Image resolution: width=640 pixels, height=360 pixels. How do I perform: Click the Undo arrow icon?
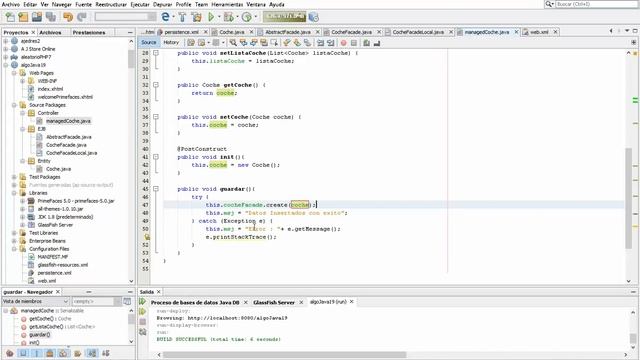(68, 17)
